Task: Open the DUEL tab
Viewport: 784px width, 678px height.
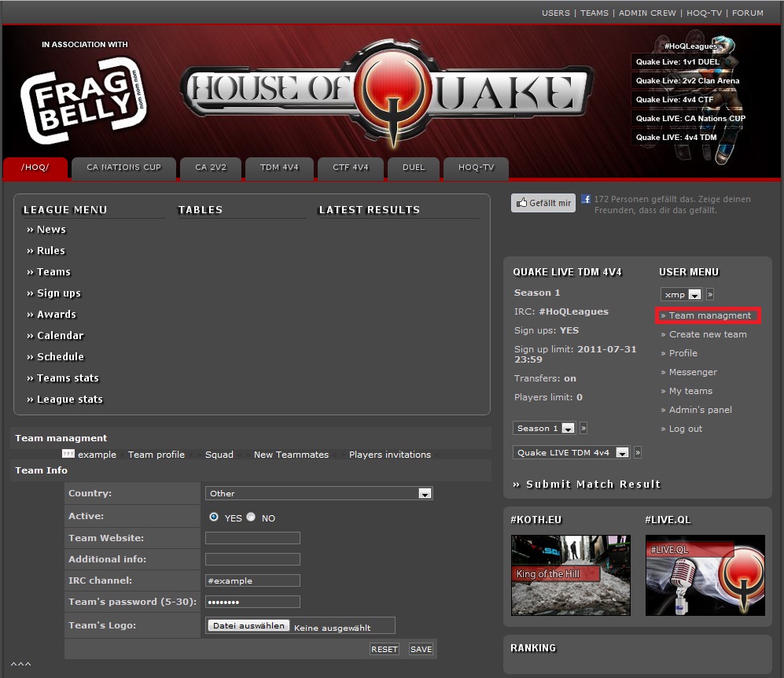Action: click(x=414, y=168)
